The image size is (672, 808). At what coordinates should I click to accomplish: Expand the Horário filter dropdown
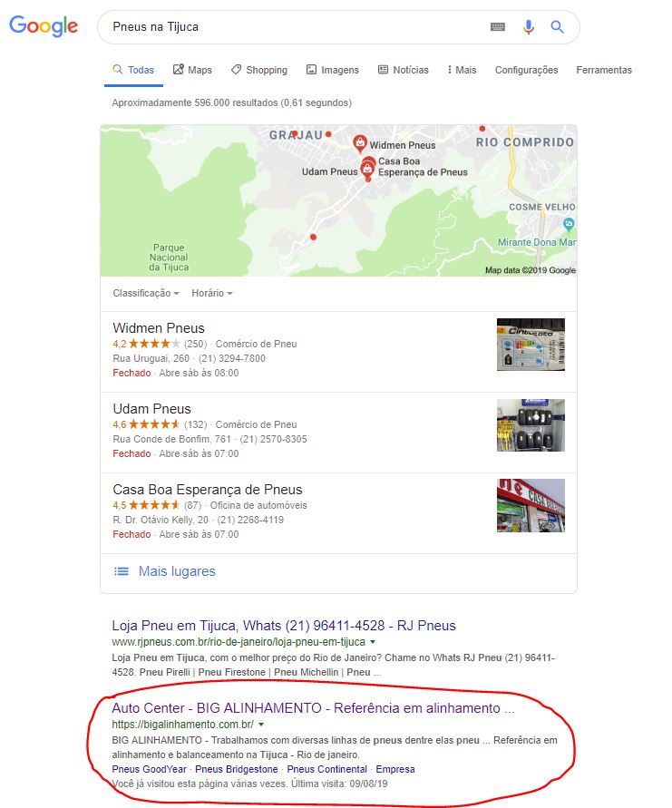(x=212, y=293)
